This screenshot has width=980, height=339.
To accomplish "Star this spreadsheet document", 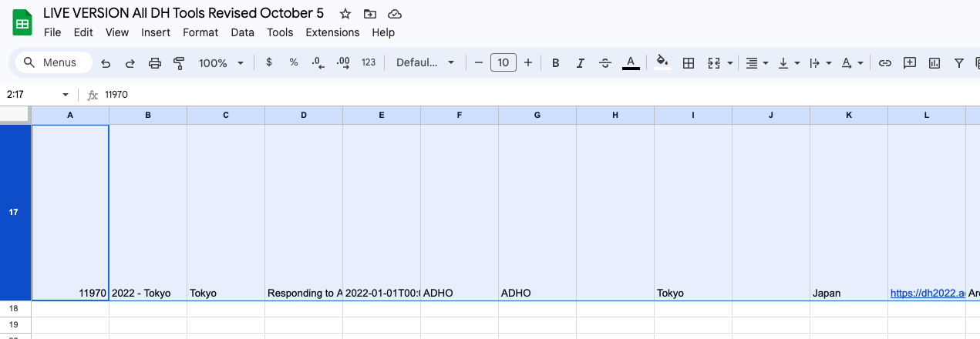I will [x=345, y=14].
